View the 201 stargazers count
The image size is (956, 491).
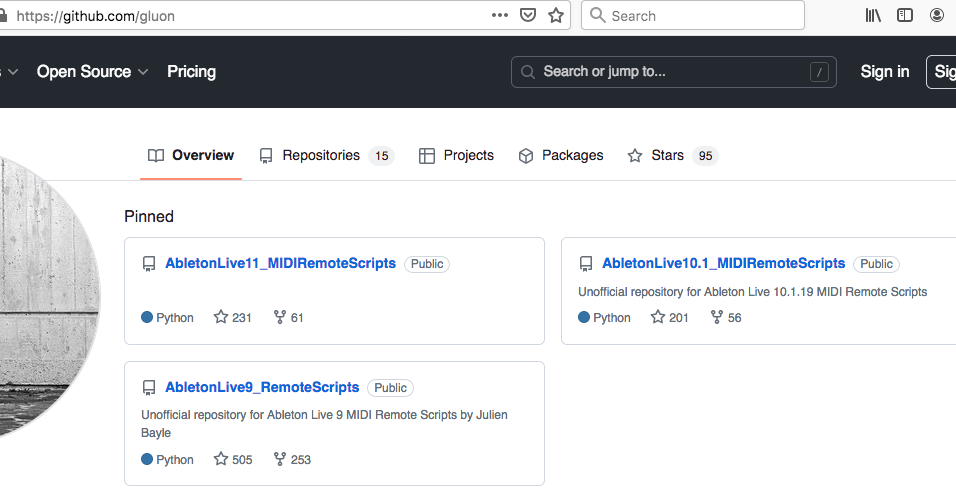pos(679,318)
